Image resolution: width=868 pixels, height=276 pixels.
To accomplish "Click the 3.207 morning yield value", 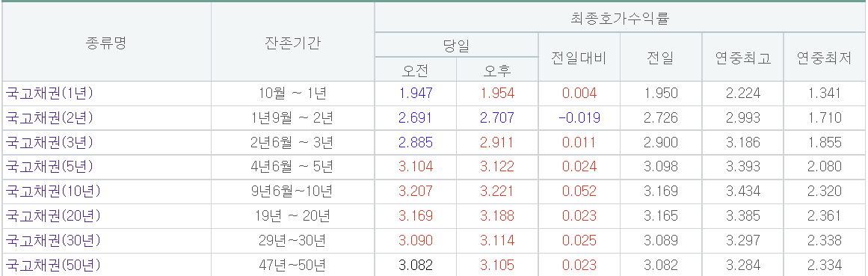I will (x=415, y=191).
